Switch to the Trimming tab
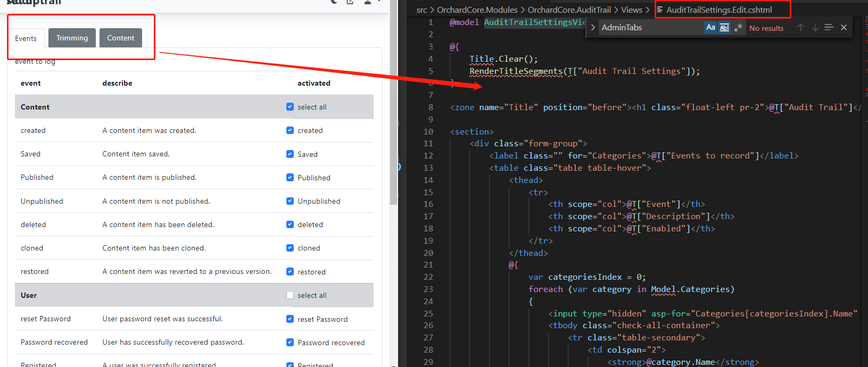868x367 pixels. [x=72, y=38]
